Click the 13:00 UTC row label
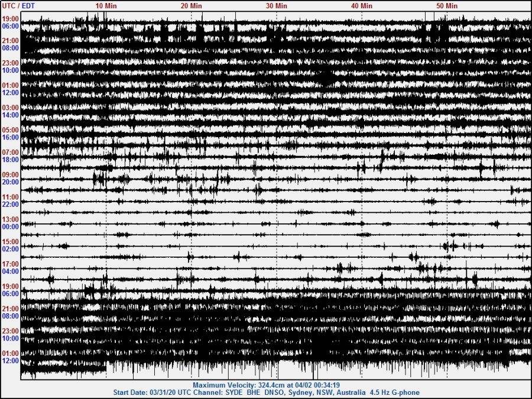532x399 pixels. pos(10,219)
